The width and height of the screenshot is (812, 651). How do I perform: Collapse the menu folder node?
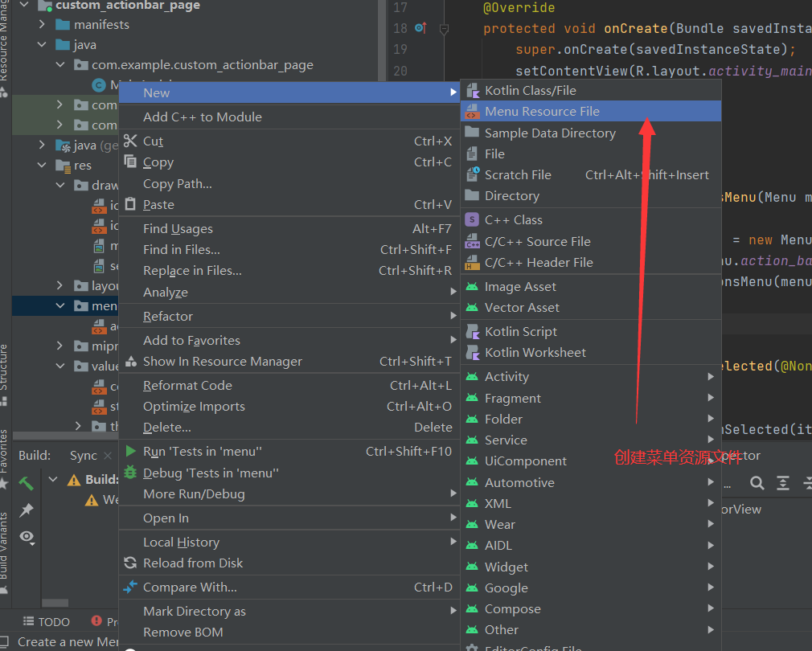coord(60,306)
